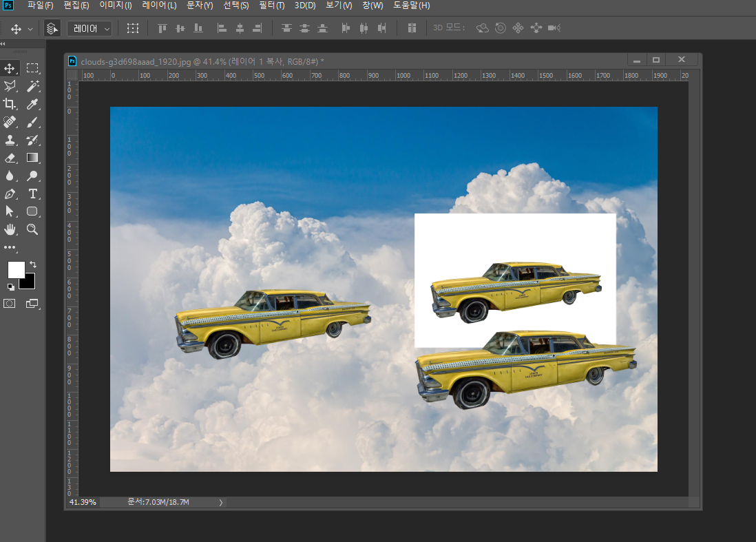Open the white foreground color picker
The image size is (756, 542).
point(15,269)
